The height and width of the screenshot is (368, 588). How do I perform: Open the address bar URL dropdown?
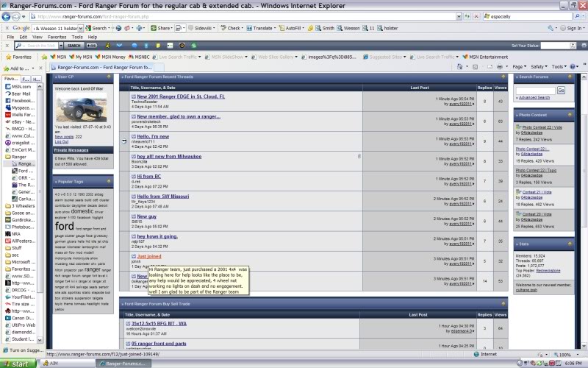coord(459,16)
